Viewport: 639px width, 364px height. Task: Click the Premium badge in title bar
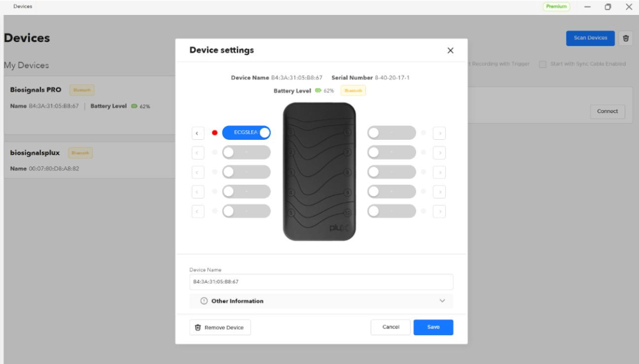pyautogui.click(x=557, y=6)
